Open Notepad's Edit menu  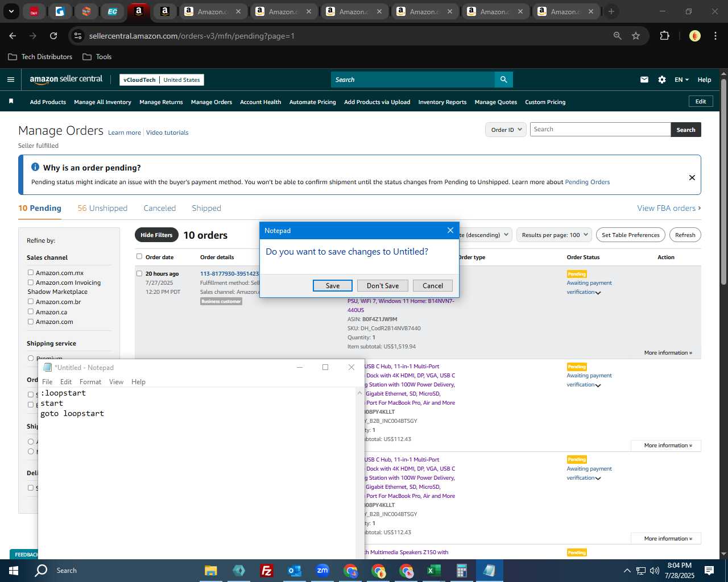point(66,382)
